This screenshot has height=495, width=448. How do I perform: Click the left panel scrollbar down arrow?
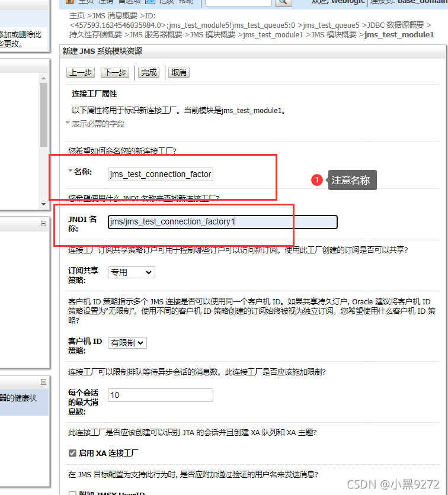click(x=44, y=204)
